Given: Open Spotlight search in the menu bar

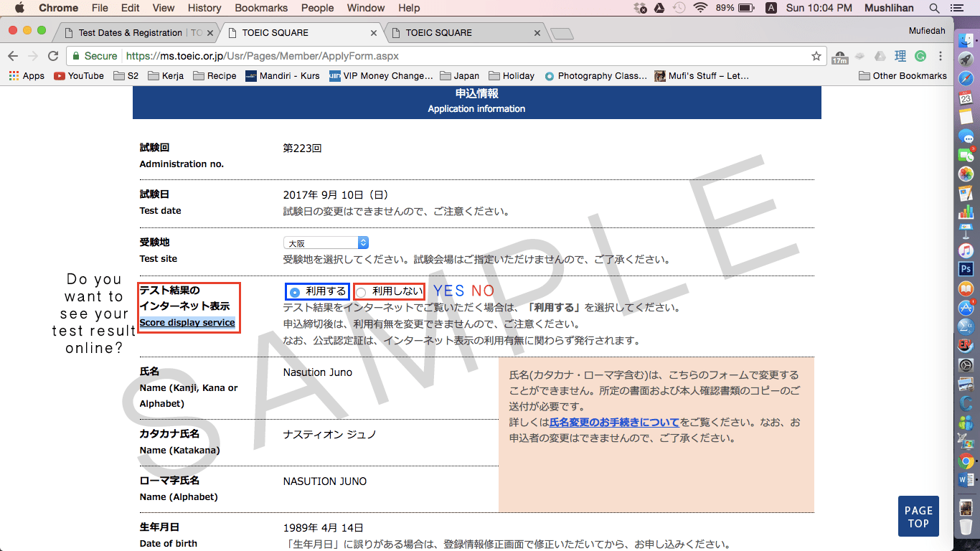Looking at the screenshot, I should (x=934, y=8).
